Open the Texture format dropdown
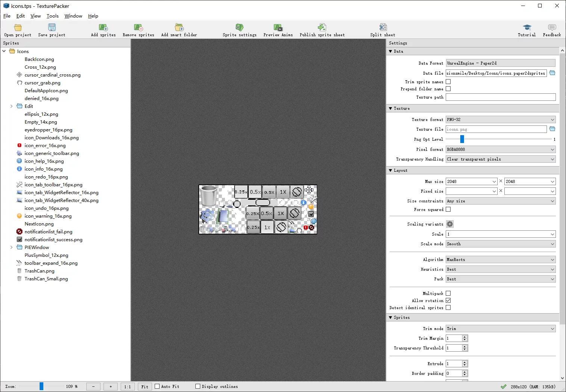Screen dimensions: 566x392 click(500, 119)
